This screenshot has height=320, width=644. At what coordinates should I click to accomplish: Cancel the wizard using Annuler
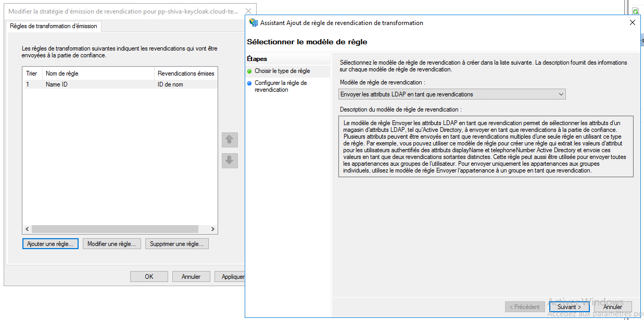613,307
